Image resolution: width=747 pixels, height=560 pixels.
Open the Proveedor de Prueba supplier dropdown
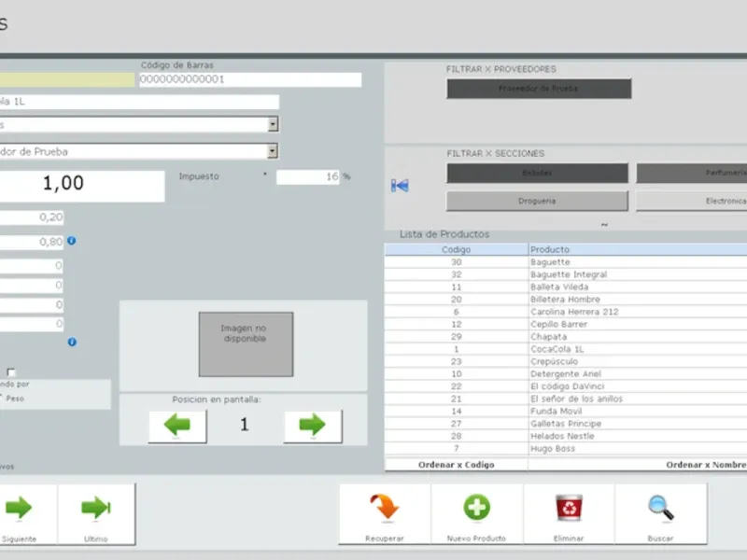click(x=273, y=151)
